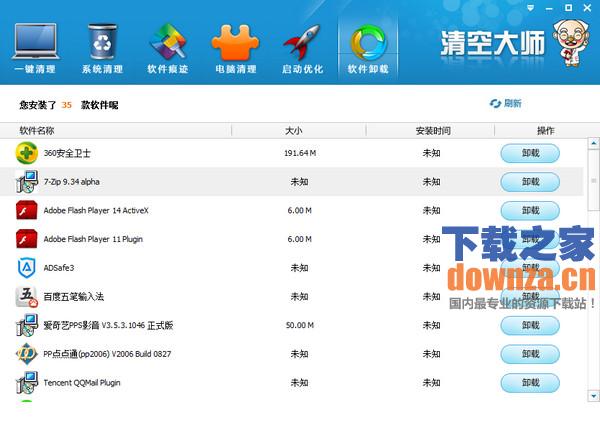Click the vertical scrollbar thumb
This screenshot has width=600, height=428.
tap(593, 180)
